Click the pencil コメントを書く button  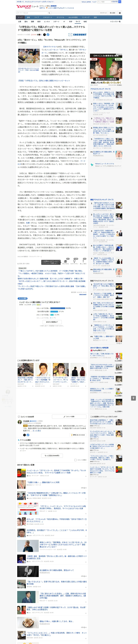click(69, 417)
